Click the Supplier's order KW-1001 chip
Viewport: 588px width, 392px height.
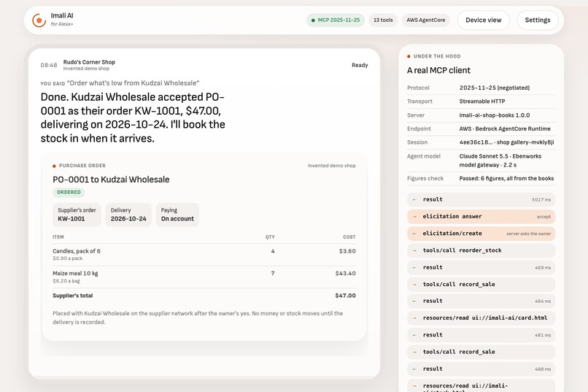pyautogui.click(x=77, y=215)
